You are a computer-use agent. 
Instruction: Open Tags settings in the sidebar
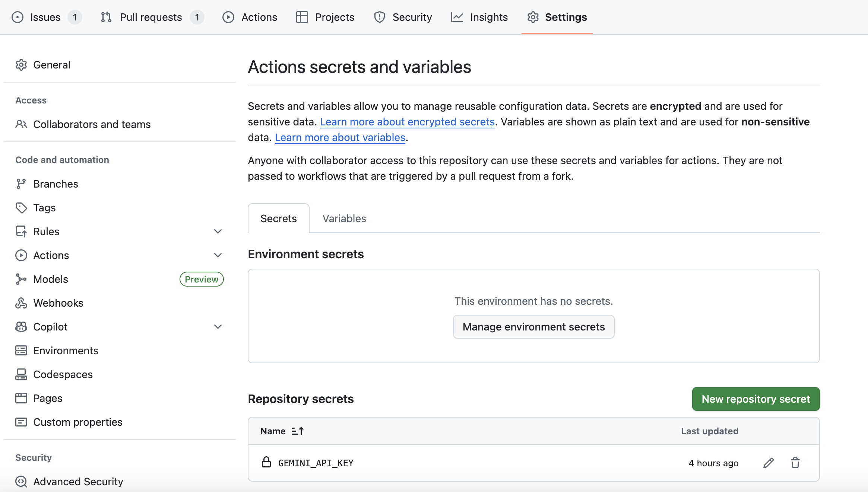coord(44,208)
